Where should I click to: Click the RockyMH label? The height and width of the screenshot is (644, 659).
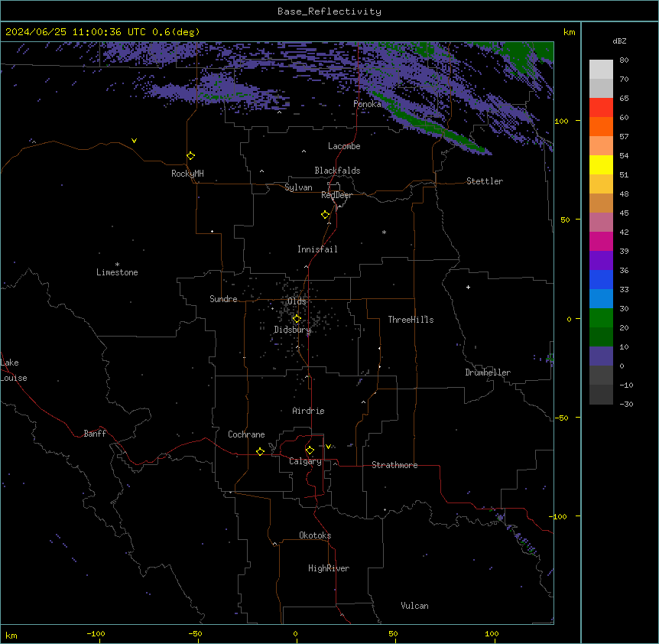click(187, 174)
